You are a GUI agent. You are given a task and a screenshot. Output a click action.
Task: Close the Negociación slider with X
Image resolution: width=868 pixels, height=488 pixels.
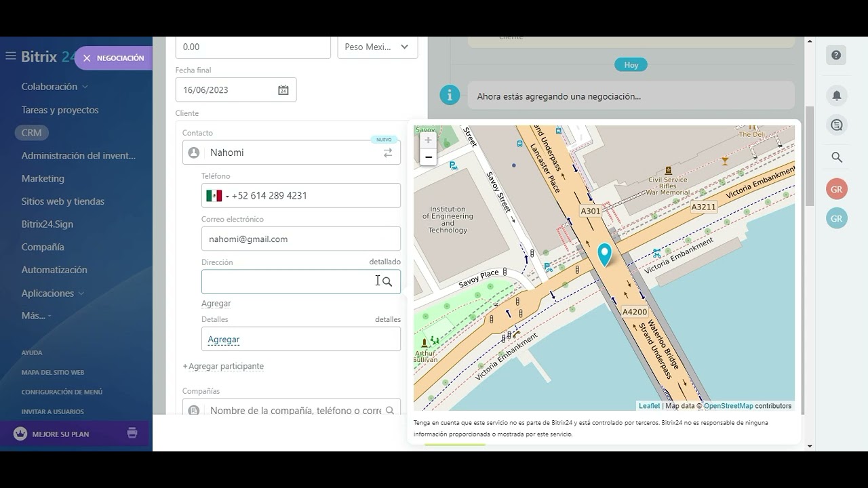click(87, 58)
